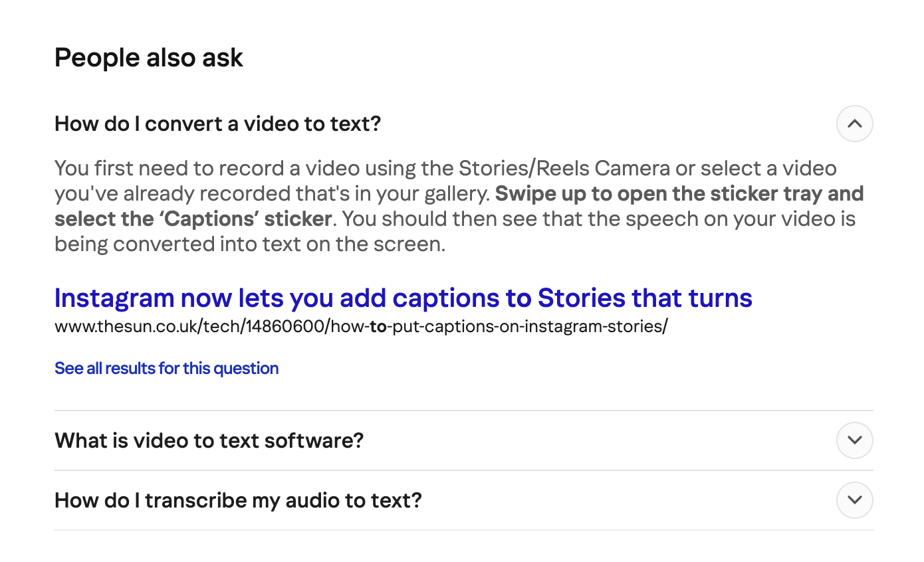Open 'See all results for this question'
The width and height of the screenshot is (924, 562).
pos(166,368)
